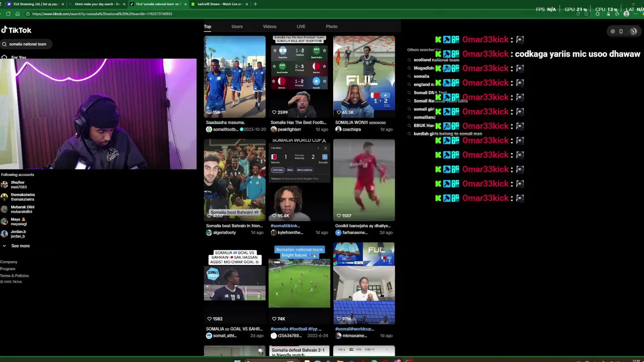Click the TikTok profile avatar top right

pos(633,31)
